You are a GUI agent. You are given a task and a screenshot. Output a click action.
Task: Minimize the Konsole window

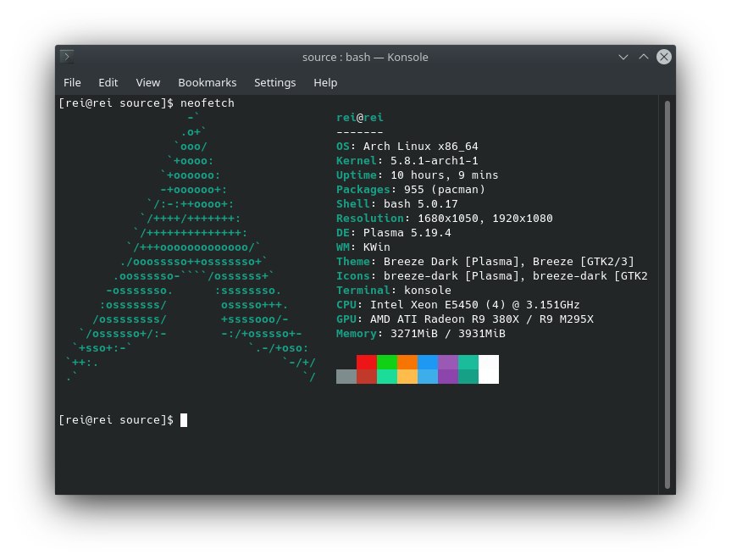(623, 57)
